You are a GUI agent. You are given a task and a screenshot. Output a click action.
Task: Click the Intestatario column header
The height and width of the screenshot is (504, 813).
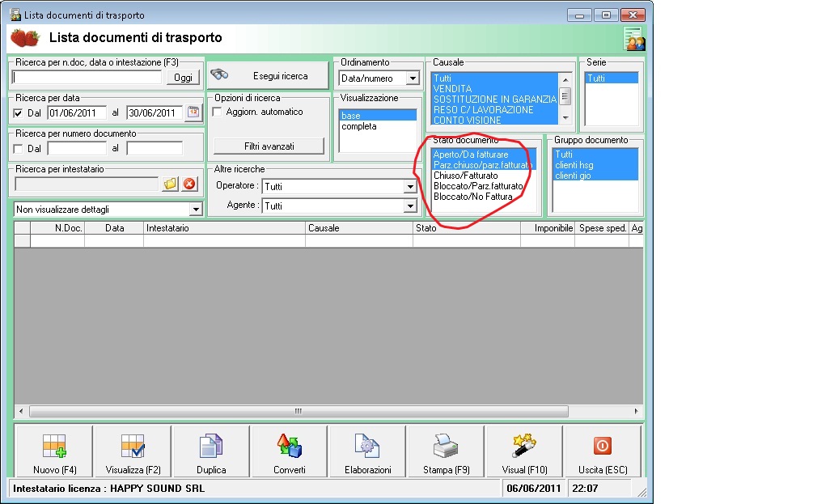click(x=225, y=228)
